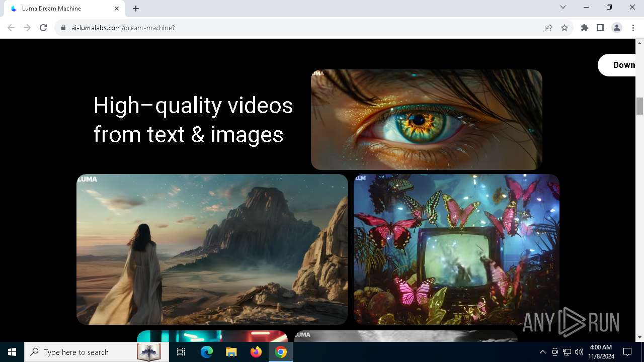Click the site info lock icon
Screen dimensions: 644x362
(x=63, y=28)
